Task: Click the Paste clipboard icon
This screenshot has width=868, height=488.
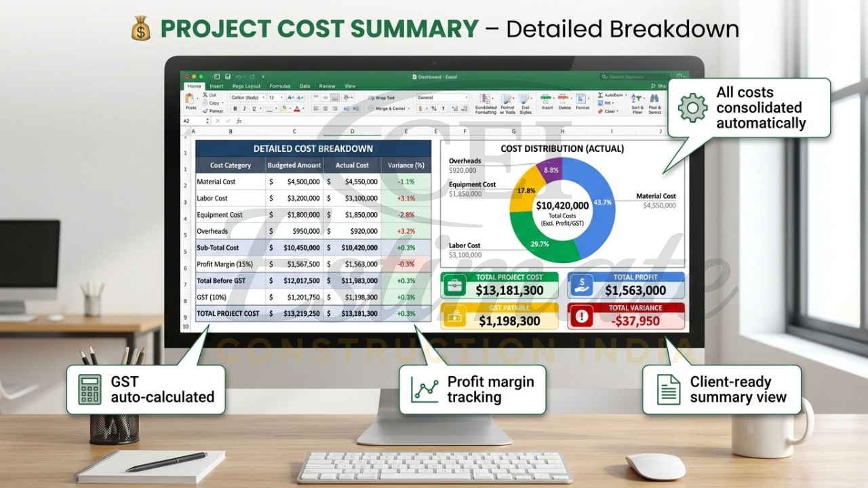Action: coord(191,100)
